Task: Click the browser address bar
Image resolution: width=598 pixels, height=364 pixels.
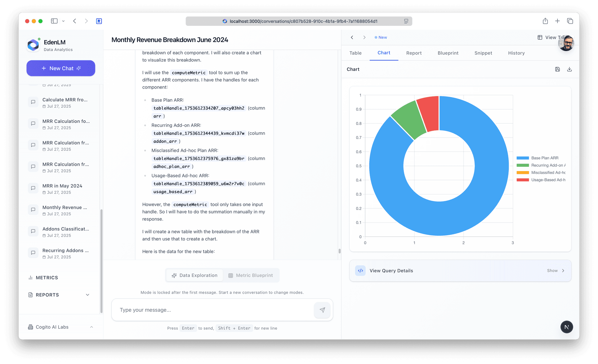Action: point(299,21)
